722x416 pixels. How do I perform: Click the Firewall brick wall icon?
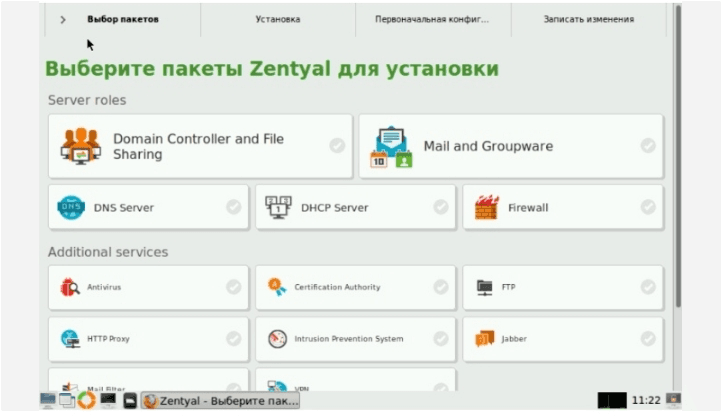(x=487, y=207)
